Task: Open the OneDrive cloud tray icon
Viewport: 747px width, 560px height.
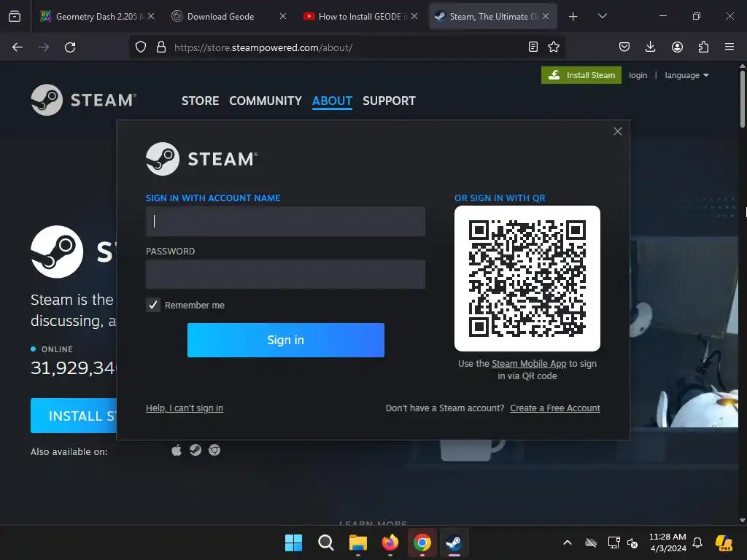Action: 591,542
